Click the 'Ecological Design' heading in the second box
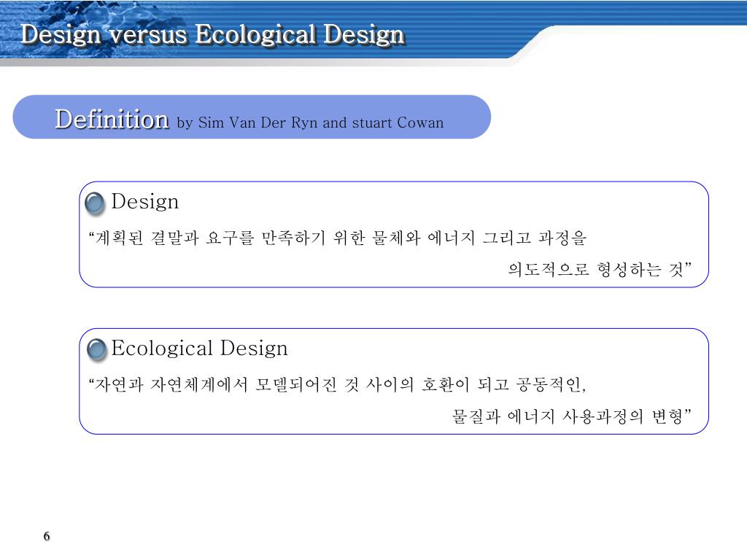 (x=200, y=348)
